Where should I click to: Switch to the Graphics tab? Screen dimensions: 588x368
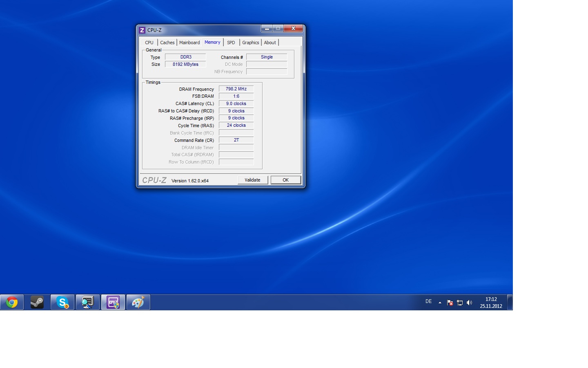tap(251, 43)
